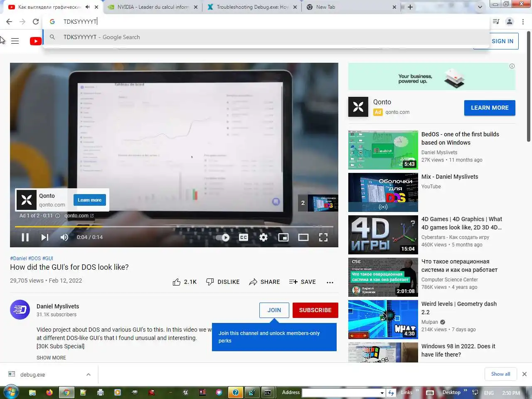Launch Firefox from the taskbar
This screenshot has height=399, width=532.
click(49, 392)
